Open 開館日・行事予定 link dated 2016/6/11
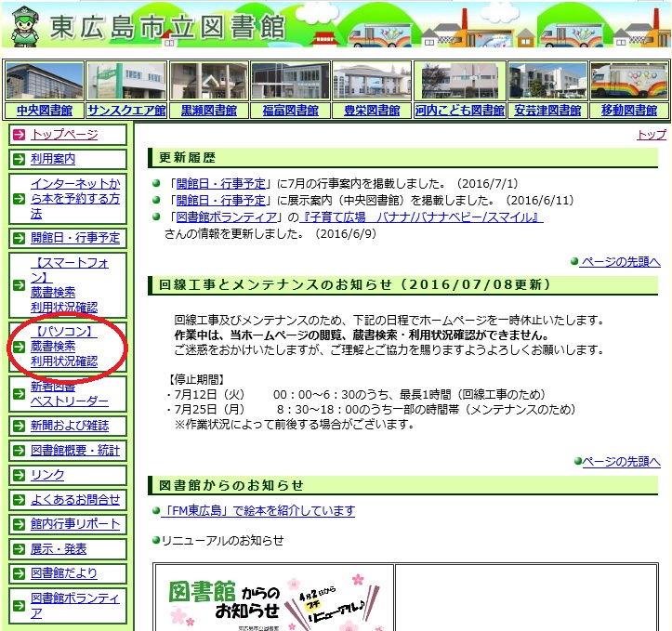Image resolution: width=672 pixels, height=631 pixels. (x=221, y=201)
